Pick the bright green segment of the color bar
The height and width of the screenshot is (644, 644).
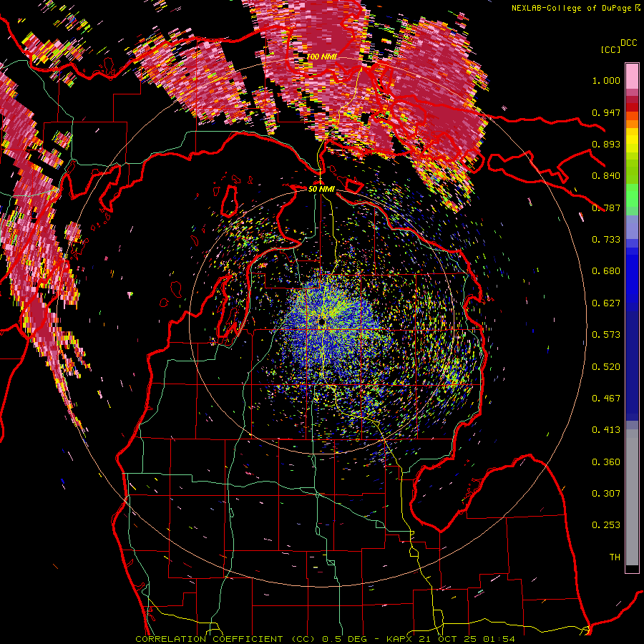[632, 195]
